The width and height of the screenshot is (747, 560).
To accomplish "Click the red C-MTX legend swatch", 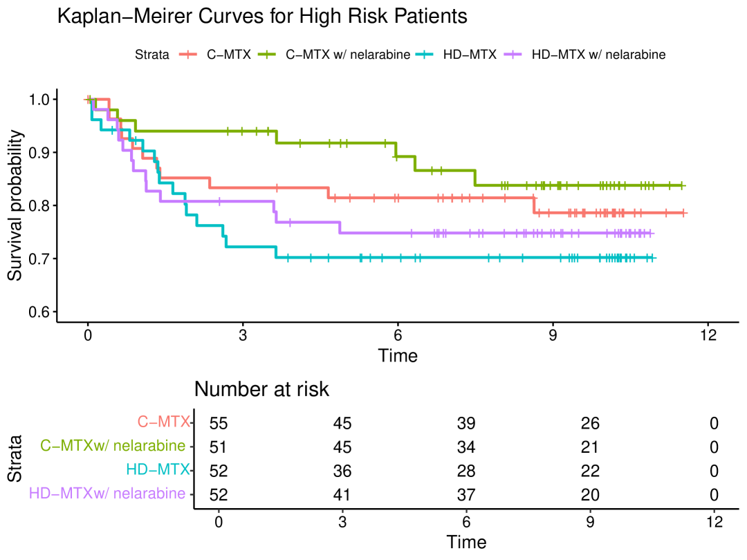I will click(x=188, y=54).
